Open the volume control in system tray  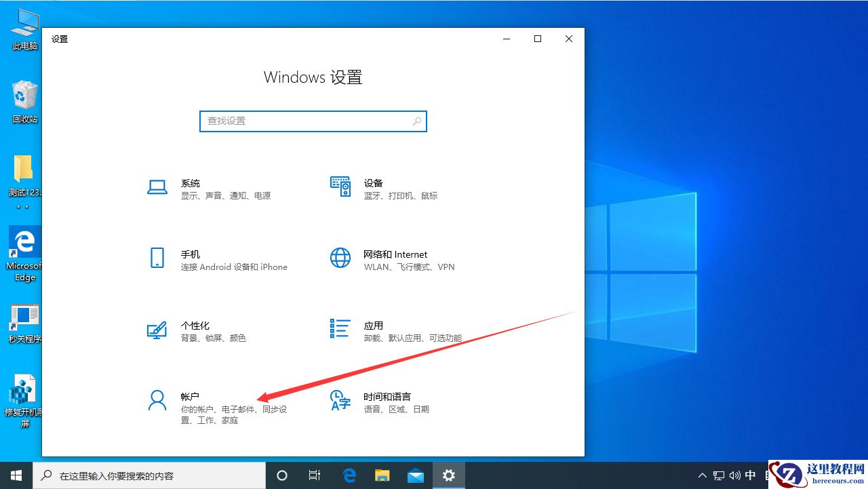point(734,475)
